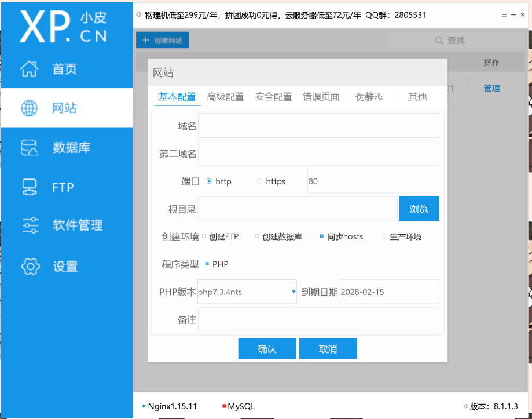The width and height of the screenshot is (532, 419).
Task: Open 数据库 database section
Action: pyautogui.click(x=67, y=148)
